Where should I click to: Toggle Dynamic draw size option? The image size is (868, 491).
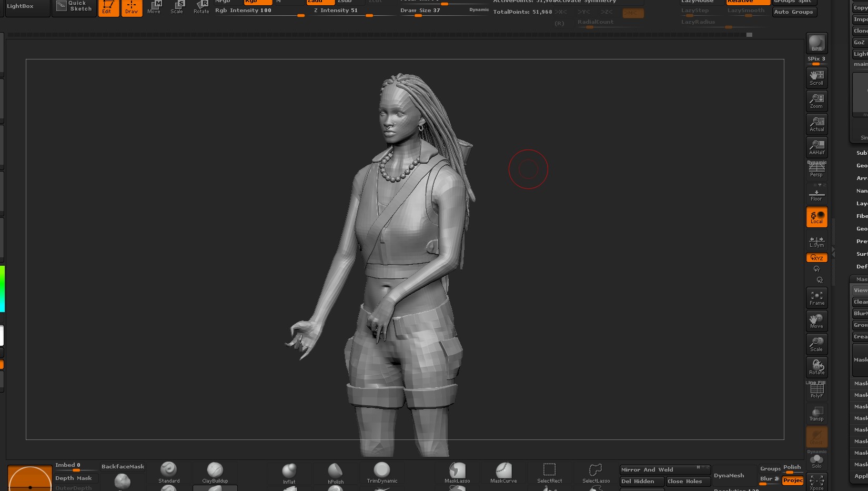point(479,9)
